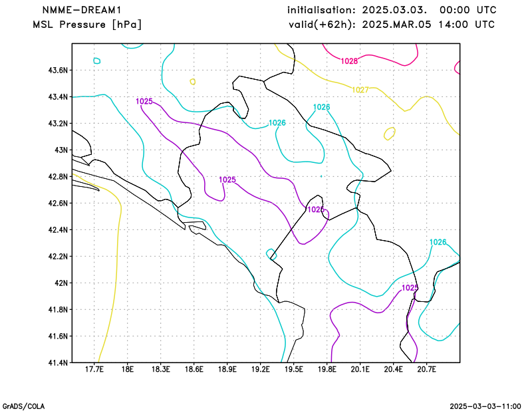Image resolution: width=532 pixels, height=411 pixels.
Task: Click purple 1025 label near 19.7E 42.55N
Action: click(x=315, y=209)
